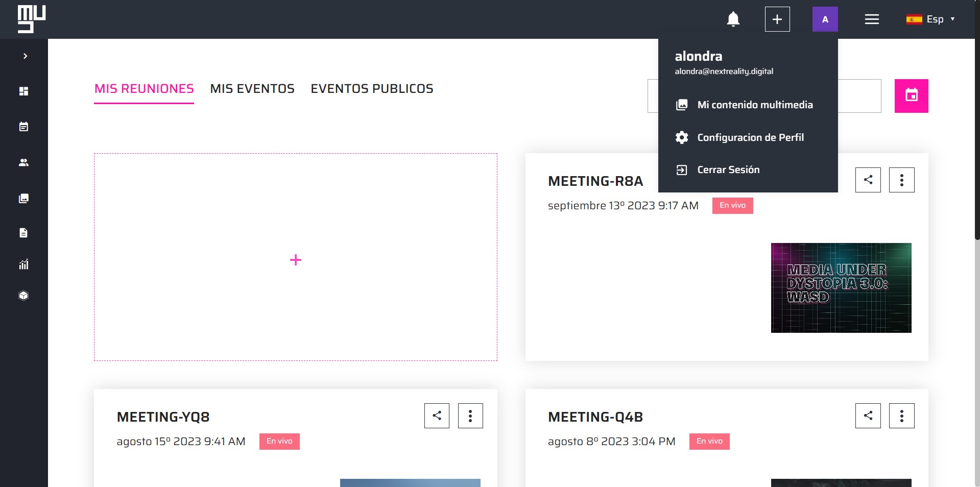Open the hamburger menu in header
The height and width of the screenshot is (487, 980).
pos(872,19)
